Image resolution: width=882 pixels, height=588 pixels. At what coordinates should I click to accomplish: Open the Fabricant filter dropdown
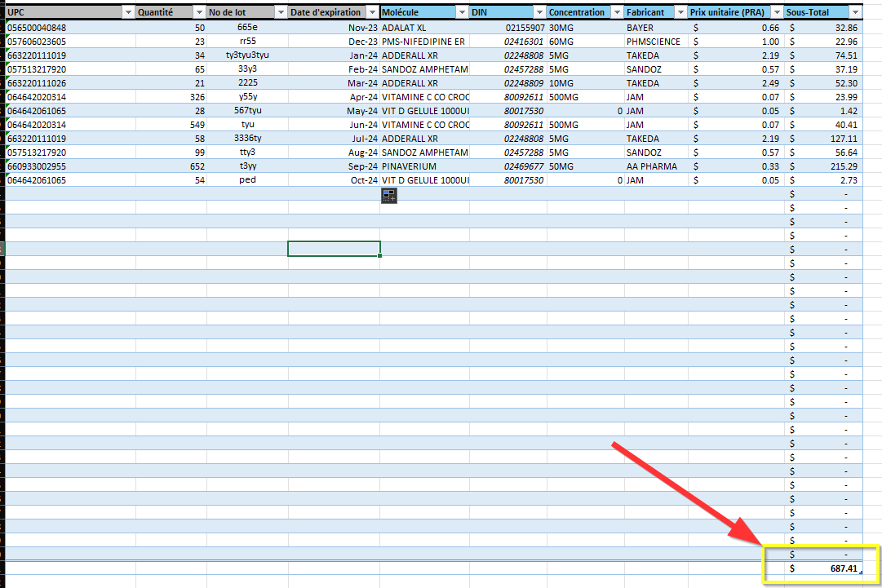680,12
